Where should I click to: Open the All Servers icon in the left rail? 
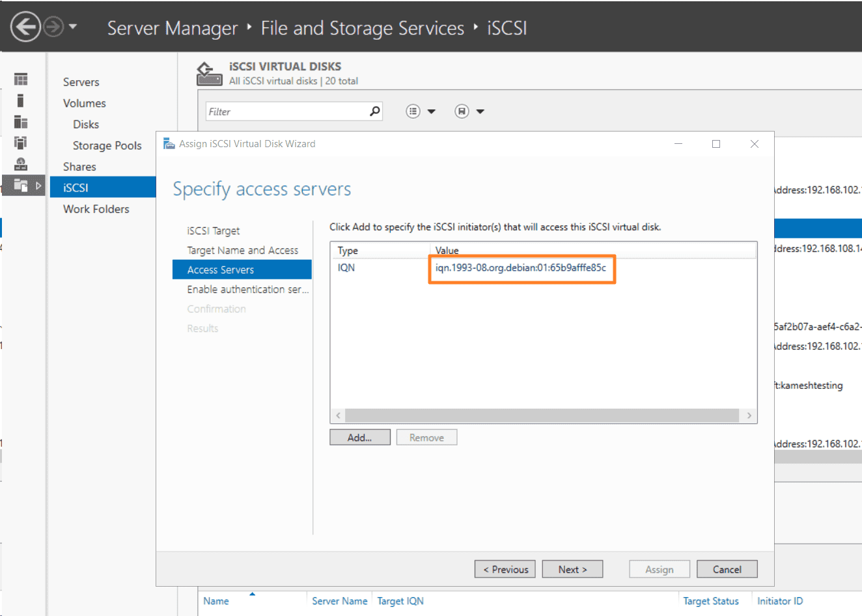(21, 122)
